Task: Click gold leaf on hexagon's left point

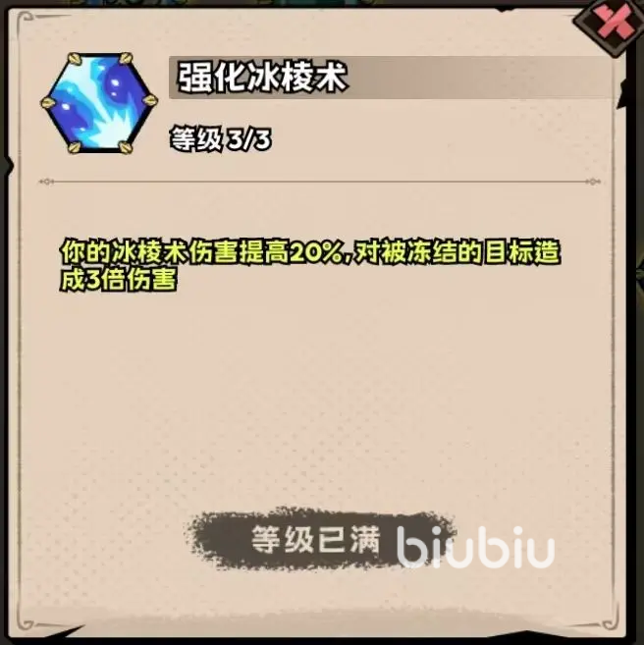Action: (48, 102)
